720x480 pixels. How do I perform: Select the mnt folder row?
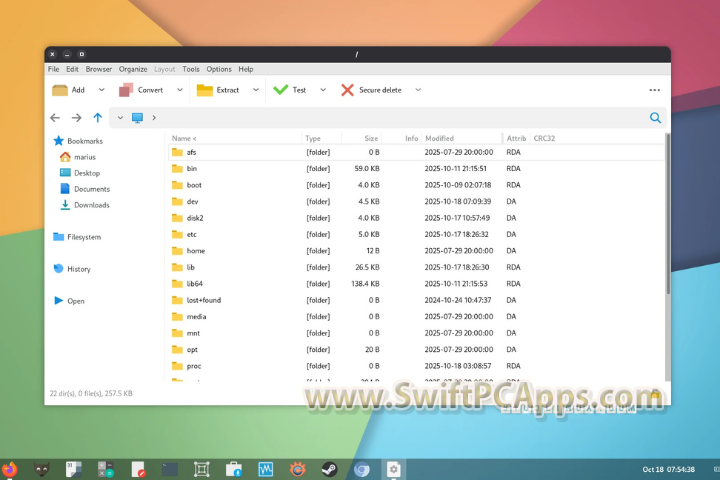[x=416, y=333]
